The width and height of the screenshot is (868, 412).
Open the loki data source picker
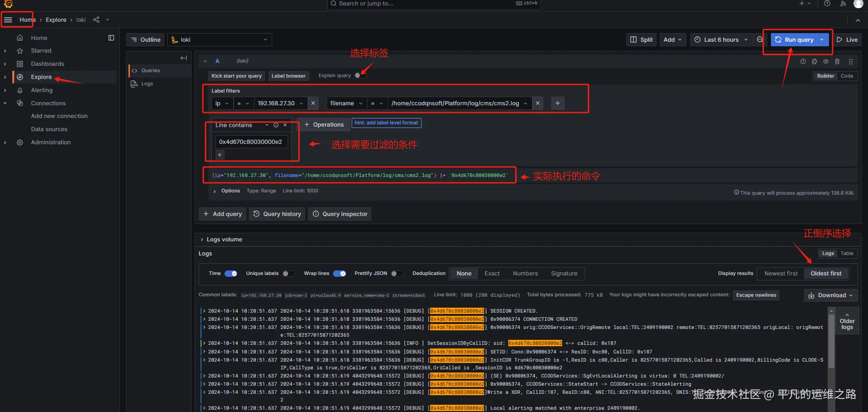click(x=220, y=40)
